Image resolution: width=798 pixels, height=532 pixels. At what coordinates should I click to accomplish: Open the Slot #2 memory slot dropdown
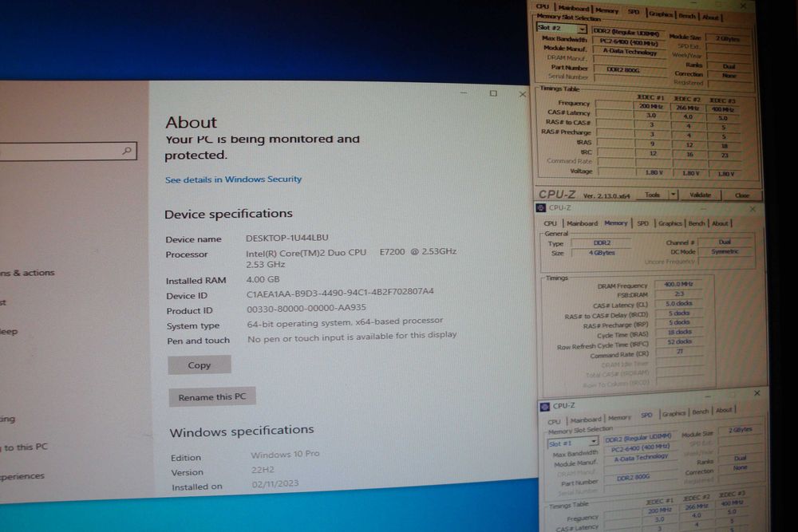click(582, 29)
